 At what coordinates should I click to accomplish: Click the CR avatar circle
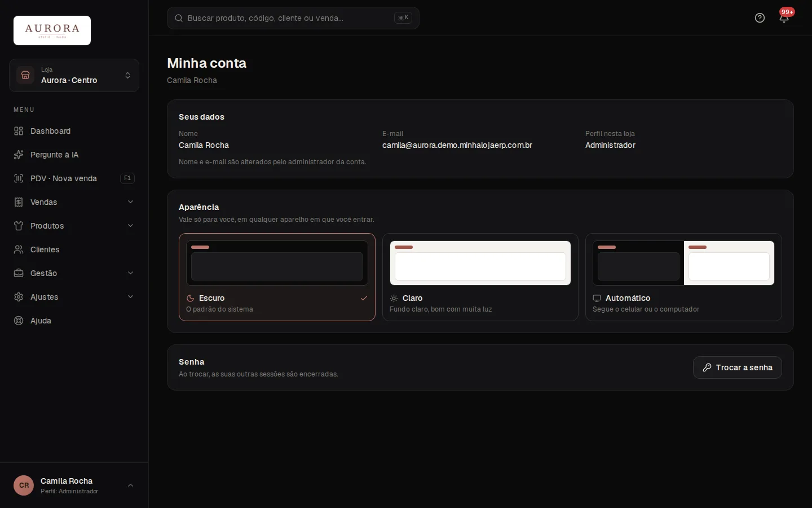[x=24, y=485]
